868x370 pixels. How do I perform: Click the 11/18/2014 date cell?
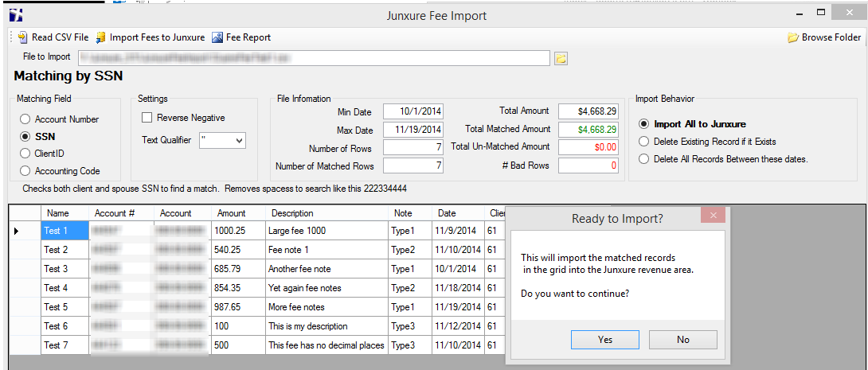pyautogui.click(x=459, y=288)
